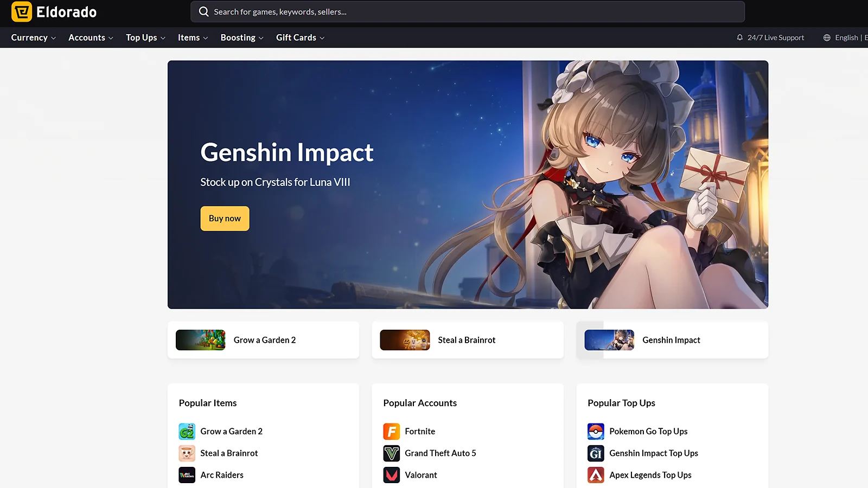Open the Fortnite accounts icon

392,432
